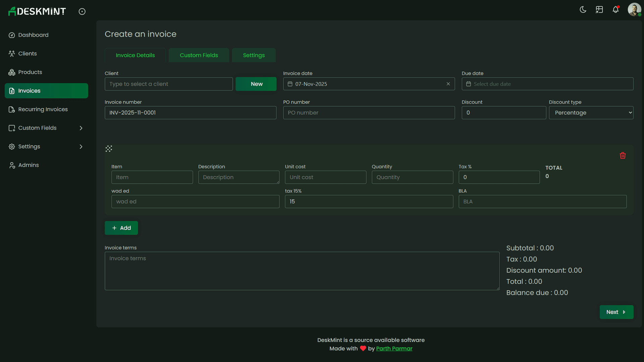Screen dimensions: 644x362
Task: Open the calendar icon on Invoice date
Action: pos(290,84)
